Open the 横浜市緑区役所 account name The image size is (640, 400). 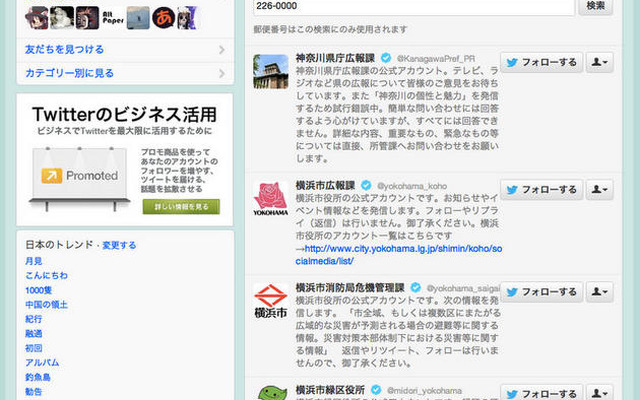coord(330,390)
